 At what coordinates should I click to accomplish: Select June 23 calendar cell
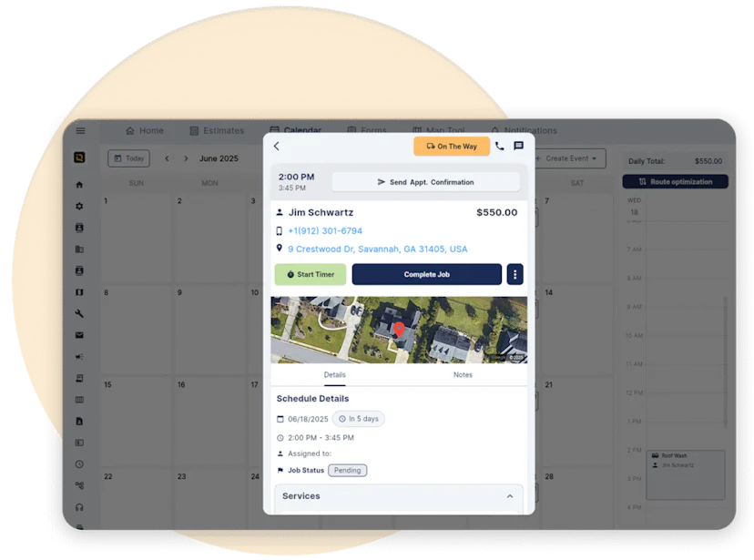210,500
